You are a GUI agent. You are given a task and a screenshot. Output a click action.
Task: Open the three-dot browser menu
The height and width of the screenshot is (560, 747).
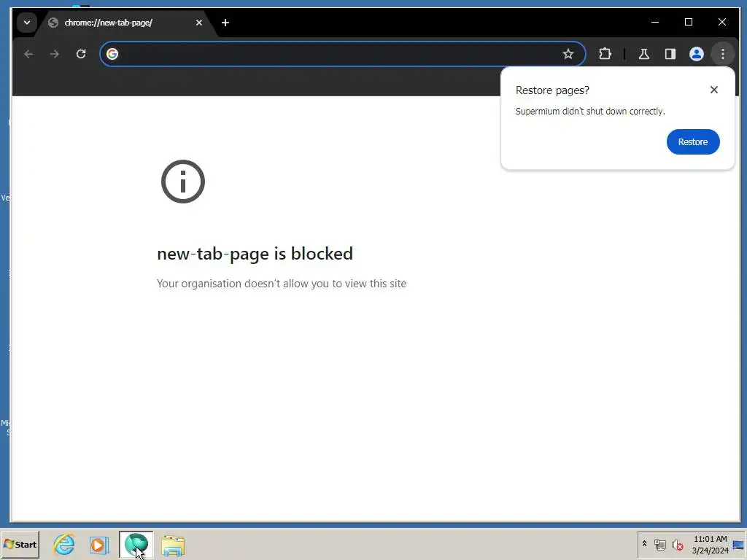click(723, 54)
